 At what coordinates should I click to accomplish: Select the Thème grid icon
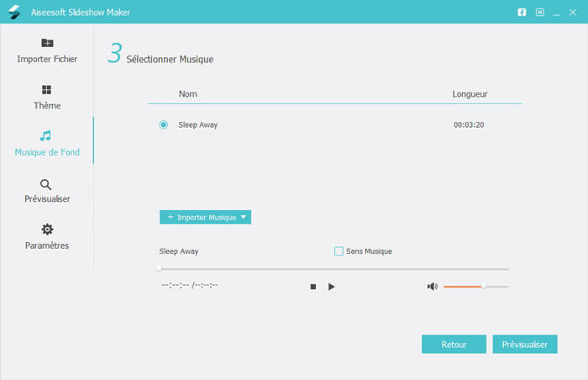47,90
